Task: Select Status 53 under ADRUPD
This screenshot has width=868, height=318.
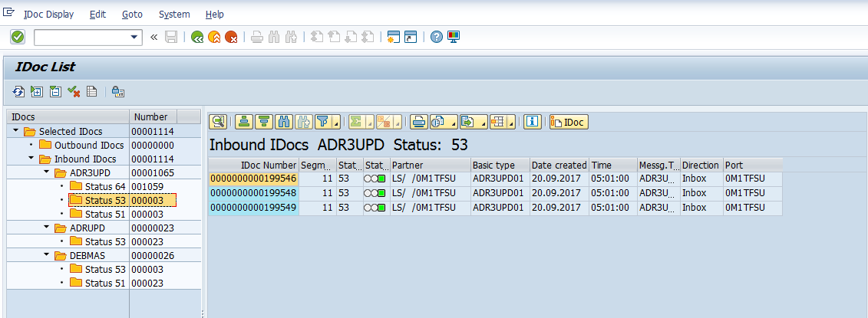Action: point(105,241)
